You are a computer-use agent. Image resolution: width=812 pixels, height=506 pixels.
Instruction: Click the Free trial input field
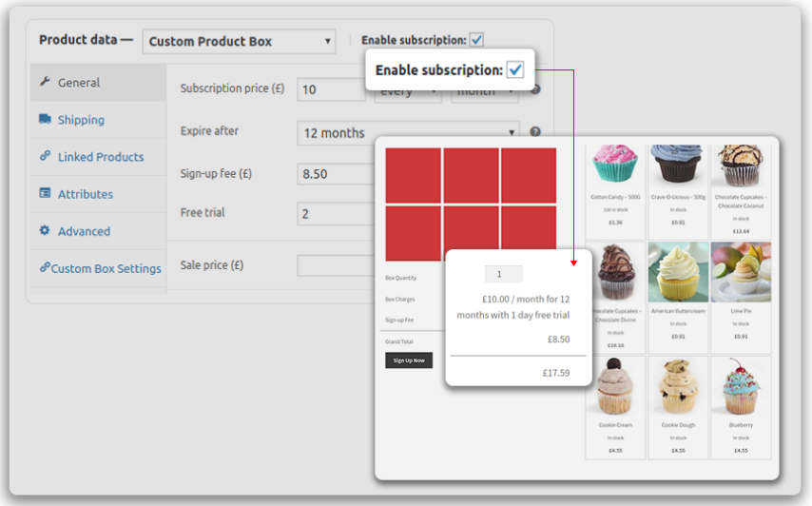click(336, 214)
